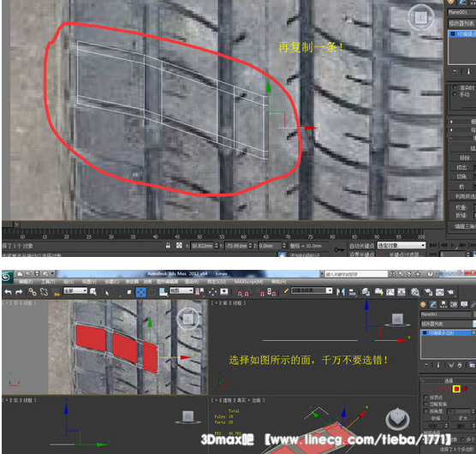Open the Edit menu
Viewport: 476px width, 454px height.
coord(26,282)
